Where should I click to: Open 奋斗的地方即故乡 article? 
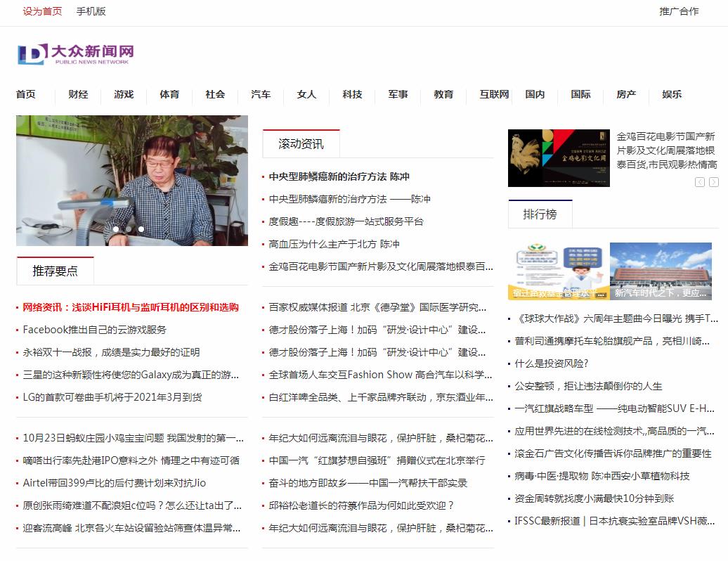(368, 483)
